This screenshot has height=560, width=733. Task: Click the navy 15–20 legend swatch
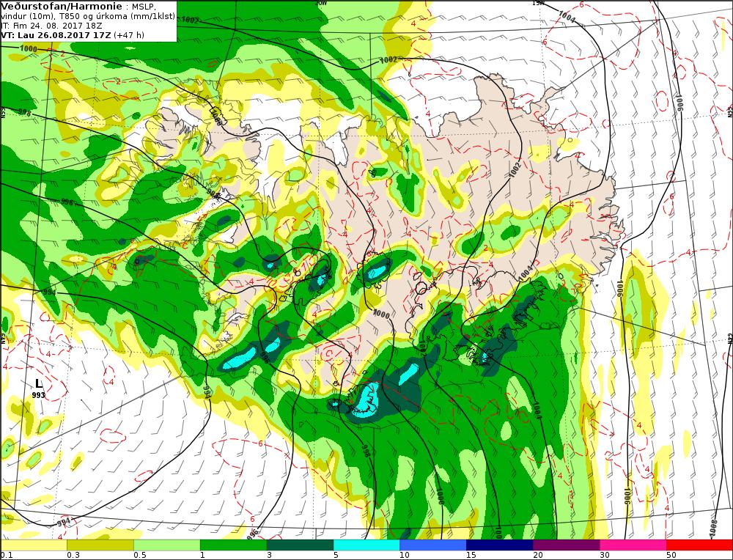tap(500, 545)
